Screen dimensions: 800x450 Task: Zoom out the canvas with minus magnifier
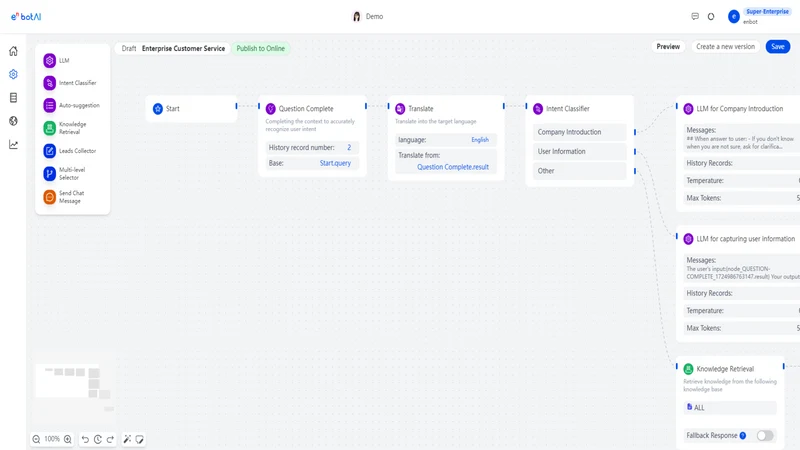pos(36,439)
